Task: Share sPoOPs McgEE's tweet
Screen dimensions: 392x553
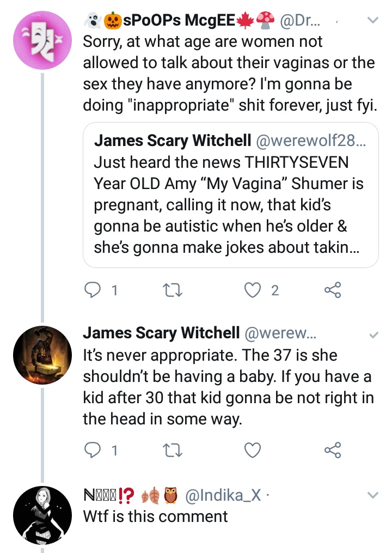Action: pyautogui.click(x=333, y=290)
